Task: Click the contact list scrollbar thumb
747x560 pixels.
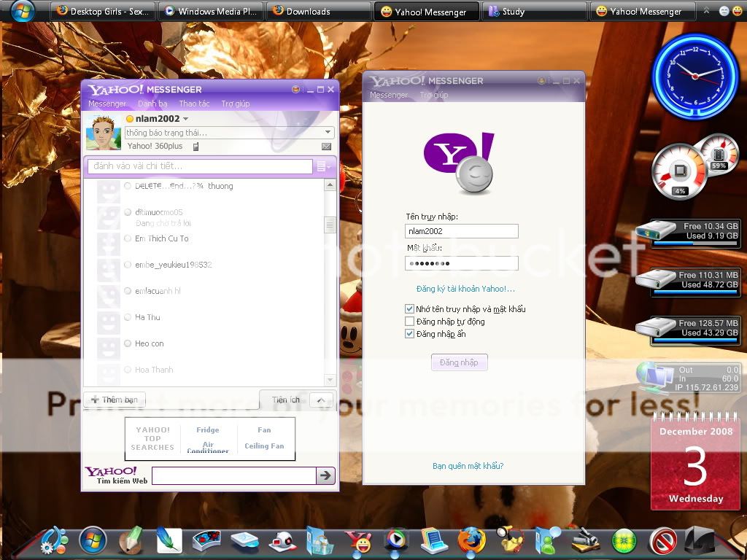Action: pos(330,225)
